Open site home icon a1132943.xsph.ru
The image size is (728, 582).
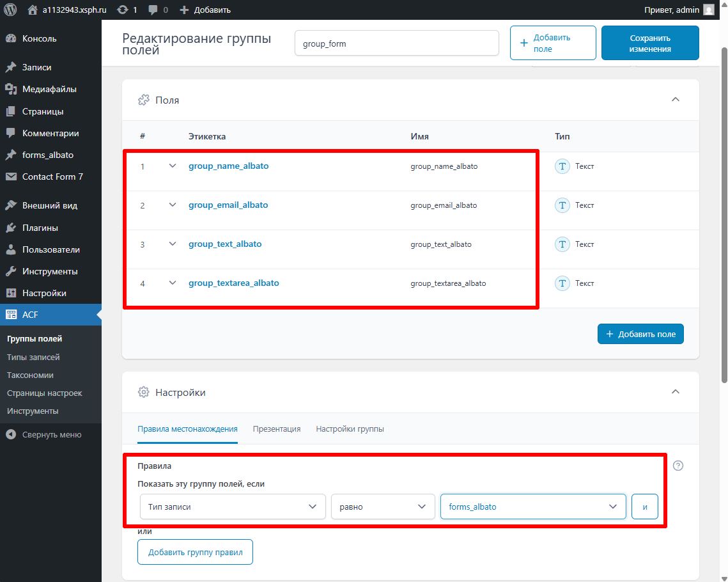[x=33, y=10]
